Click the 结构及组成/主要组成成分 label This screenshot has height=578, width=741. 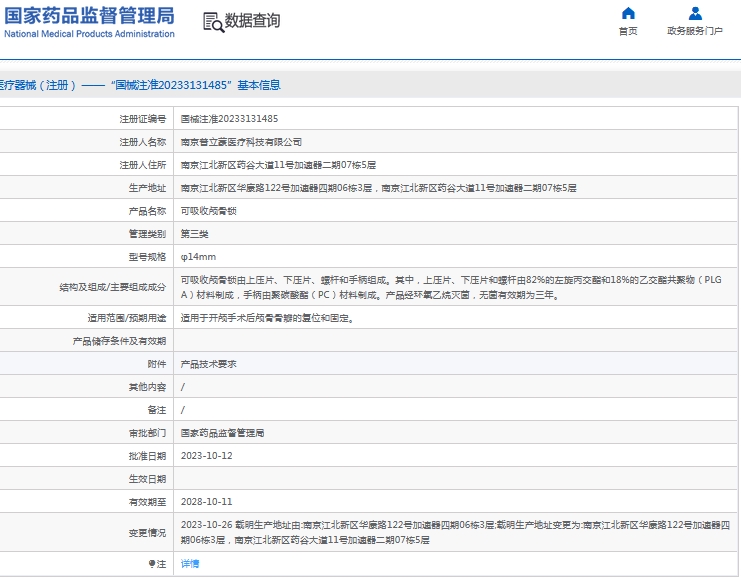pos(112,287)
